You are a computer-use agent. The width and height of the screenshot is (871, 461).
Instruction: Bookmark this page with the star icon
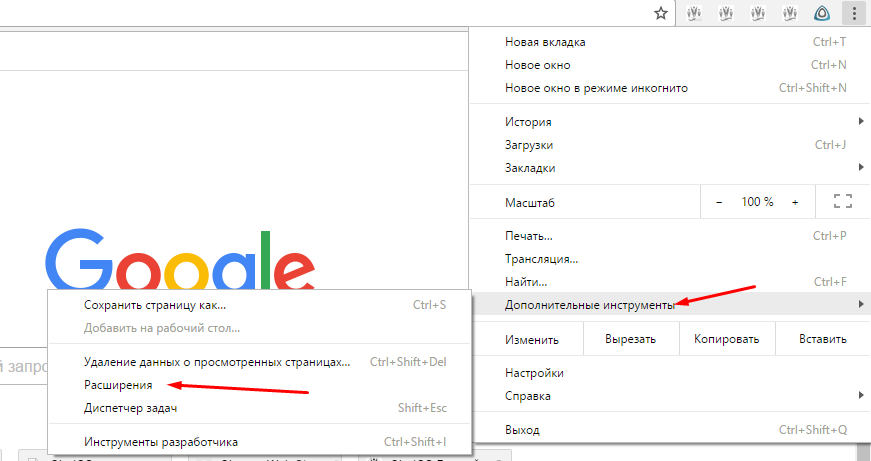pos(660,13)
